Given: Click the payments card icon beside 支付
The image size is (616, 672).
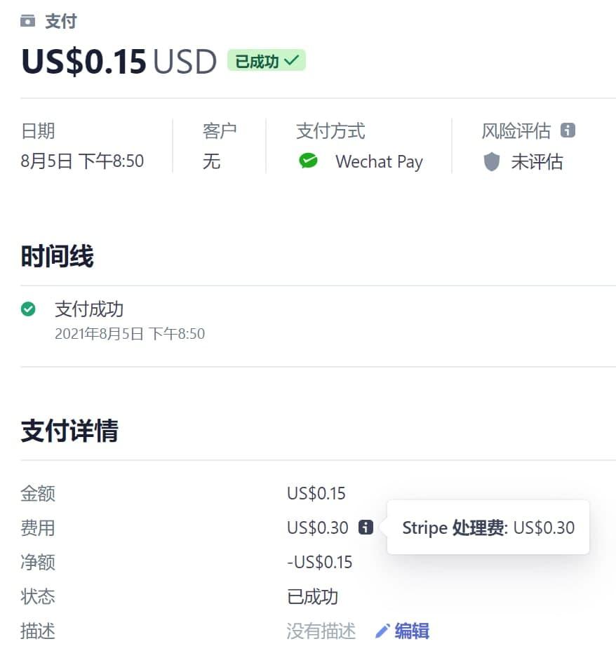Looking at the screenshot, I should pos(27,20).
